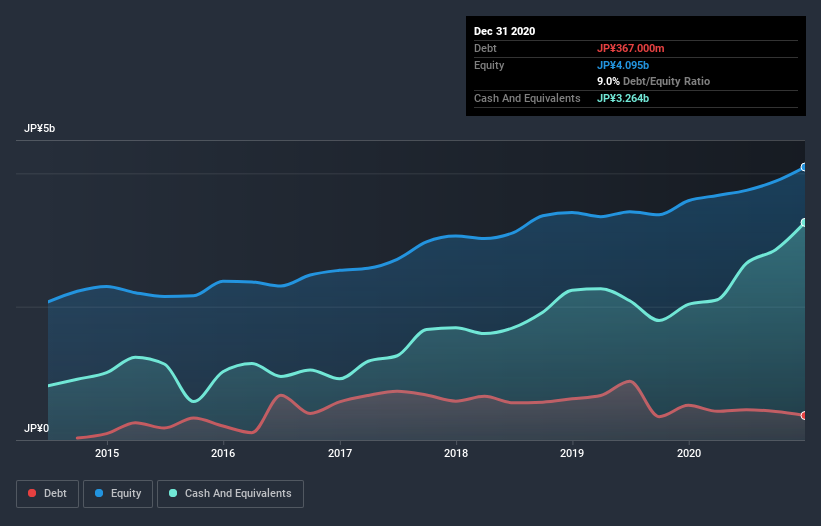Image resolution: width=821 pixels, height=526 pixels.
Task: Click the red Debt end-point marker
Action: pos(804,416)
